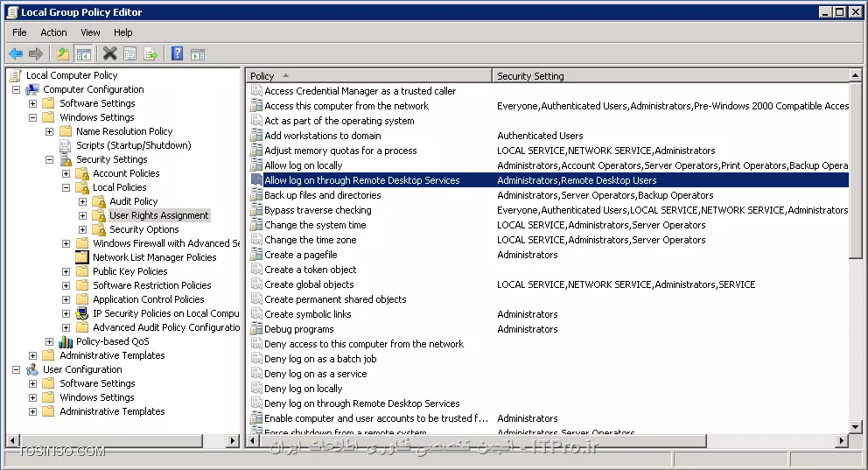Collapse the User Configuration node
Viewport: 868px width, 470px height.
[16, 370]
